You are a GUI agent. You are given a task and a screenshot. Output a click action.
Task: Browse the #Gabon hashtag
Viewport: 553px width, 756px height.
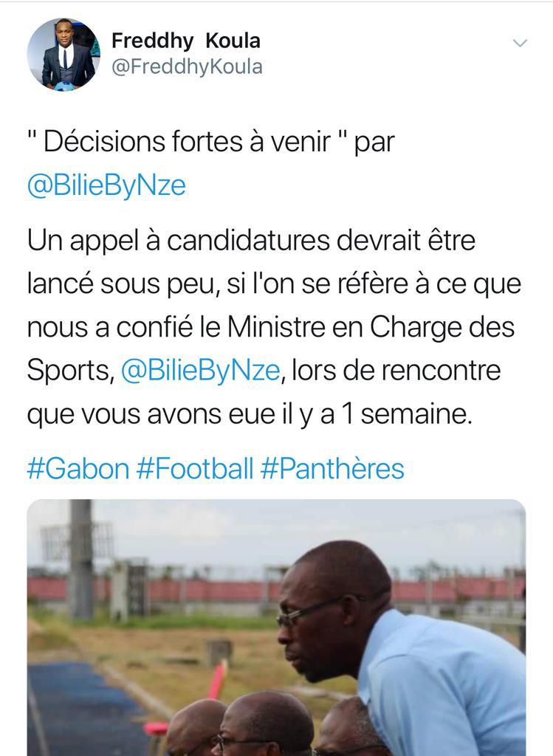click(x=78, y=468)
